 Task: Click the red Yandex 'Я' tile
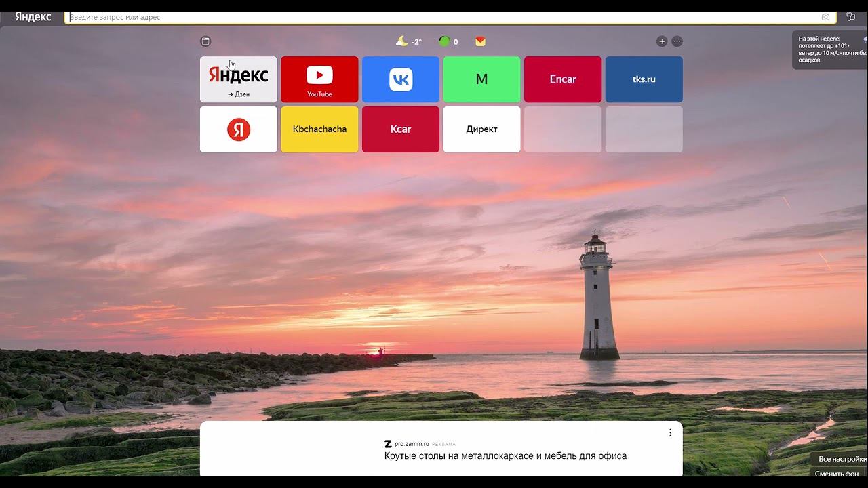238,129
